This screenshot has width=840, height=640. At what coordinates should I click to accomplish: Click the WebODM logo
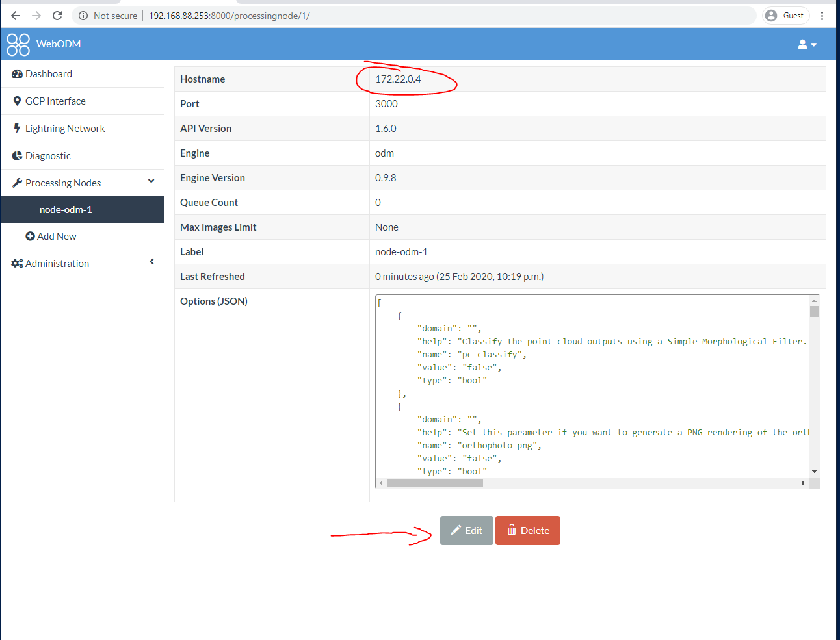tap(18, 44)
